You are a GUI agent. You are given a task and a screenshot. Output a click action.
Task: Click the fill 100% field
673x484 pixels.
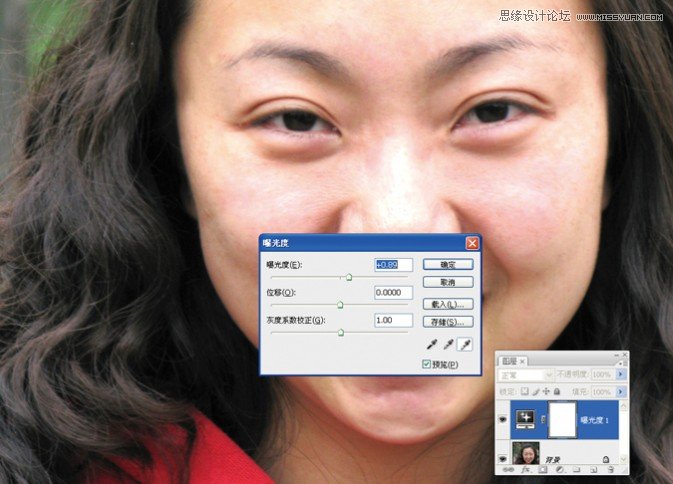(x=602, y=392)
